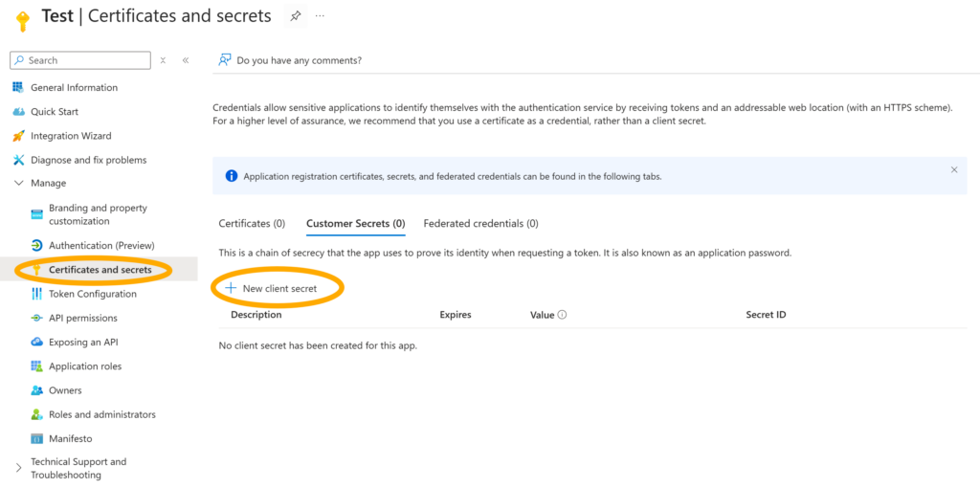Collapse sidebar with double chevron icon

coord(186,60)
